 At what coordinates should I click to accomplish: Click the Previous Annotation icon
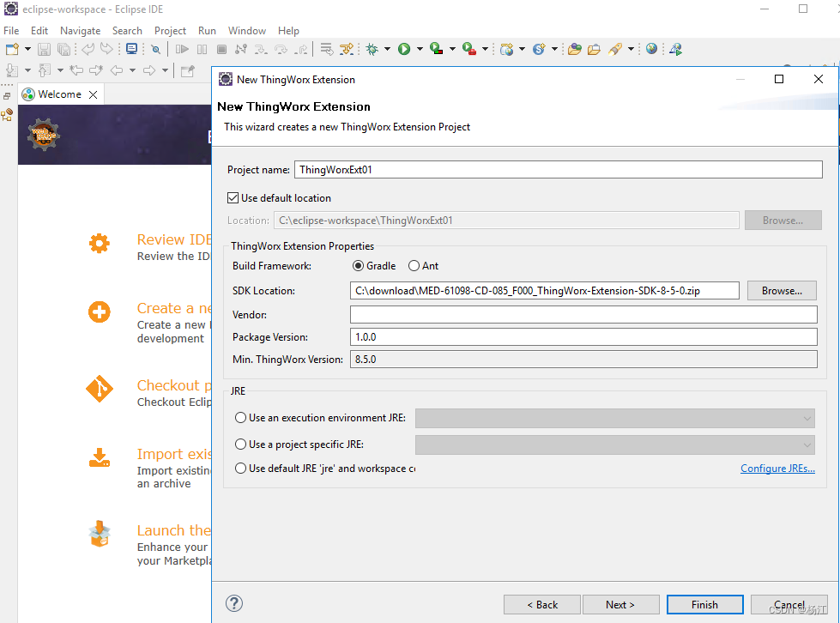click(45, 70)
